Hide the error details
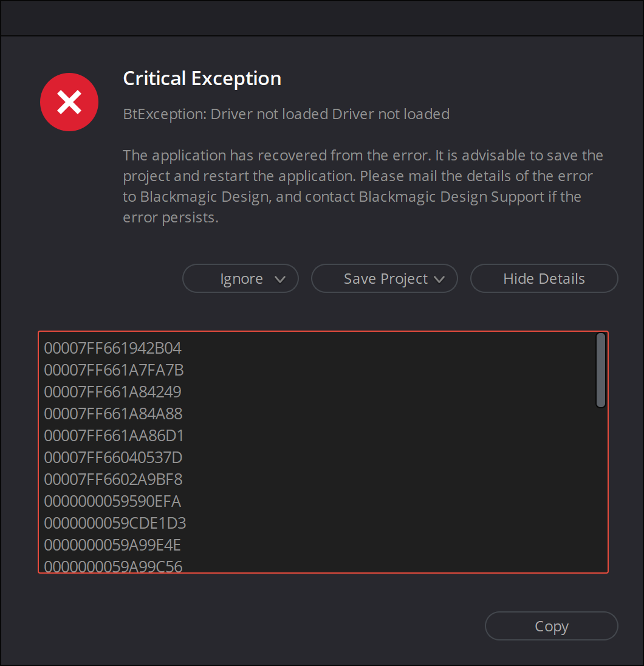 (544, 278)
